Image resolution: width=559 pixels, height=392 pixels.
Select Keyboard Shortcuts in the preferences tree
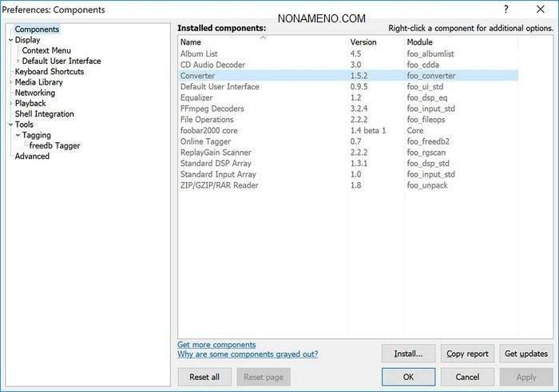click(x=49, y=72)
